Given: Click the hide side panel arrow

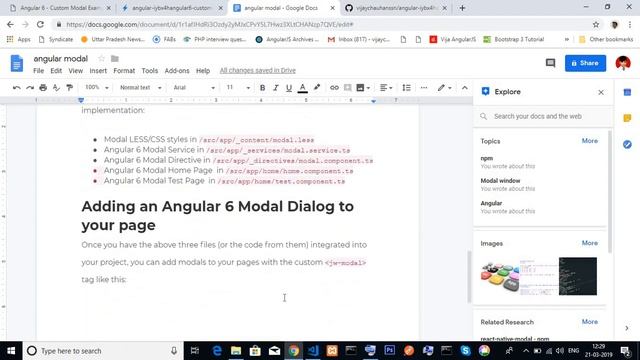Looking at the screenshot, I should click(627, 328).
